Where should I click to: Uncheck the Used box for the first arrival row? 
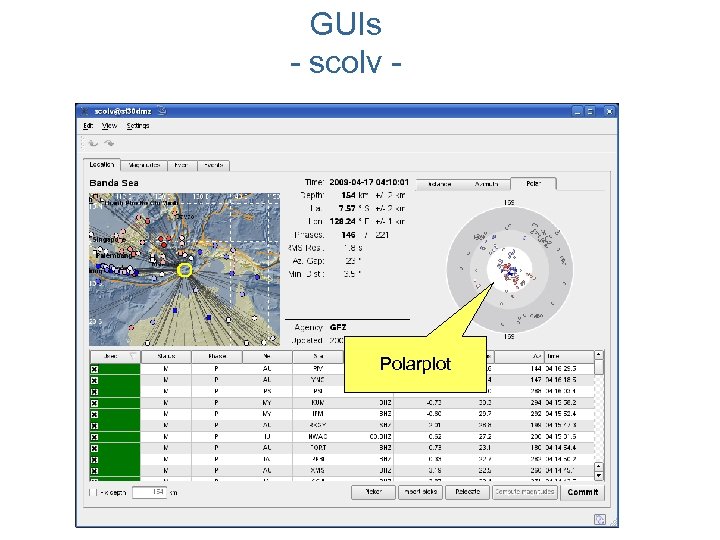94,369
